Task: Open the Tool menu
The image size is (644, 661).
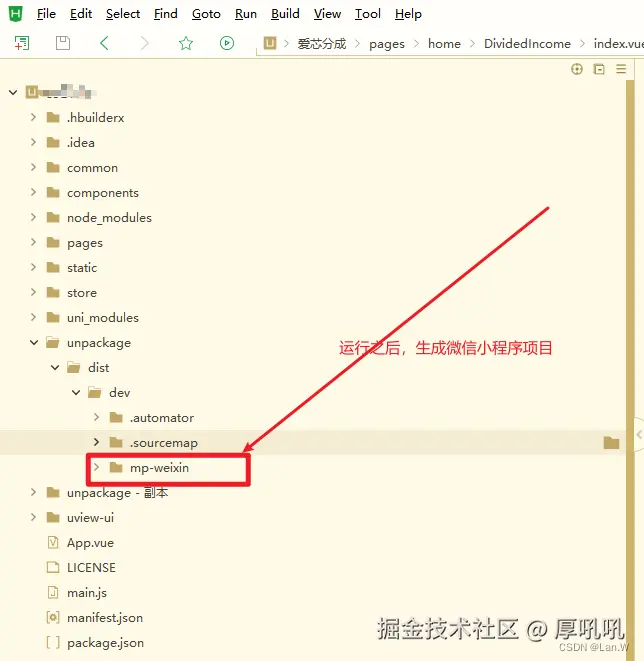Action: point(368,14)
